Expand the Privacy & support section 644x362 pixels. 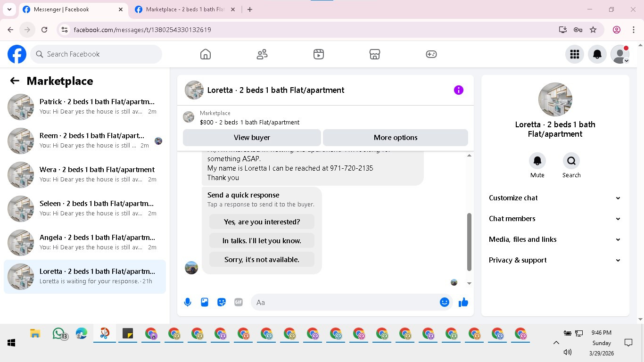pyautogui.click(x=555, y=260)
